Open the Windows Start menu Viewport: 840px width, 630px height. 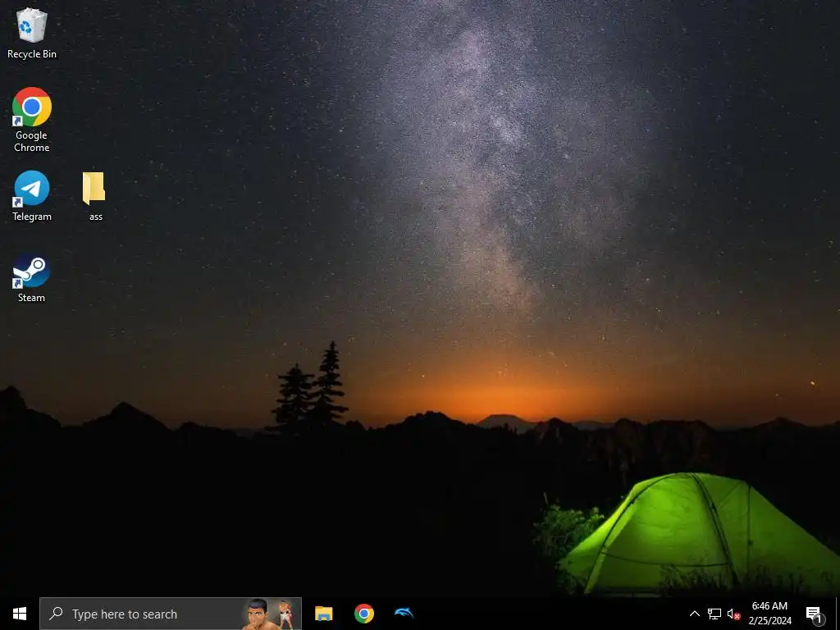point(20,614)
